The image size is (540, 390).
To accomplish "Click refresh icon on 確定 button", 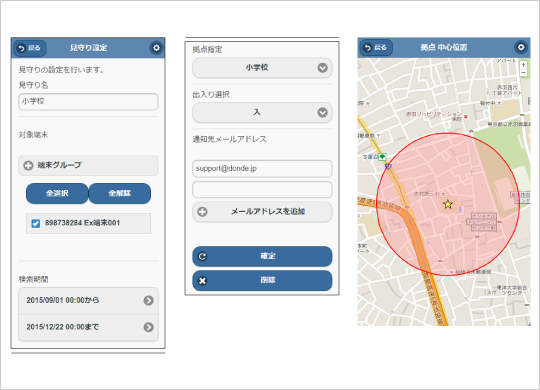I will pyautogui.click(x=202, y=256).
